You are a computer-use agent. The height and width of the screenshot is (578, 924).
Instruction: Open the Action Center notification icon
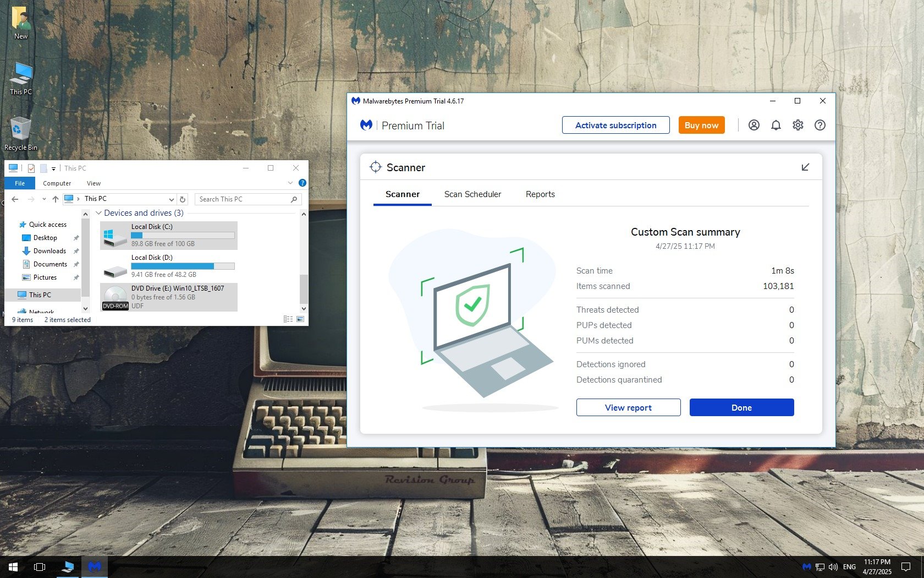pyautogui.click(x=906, y=566)
